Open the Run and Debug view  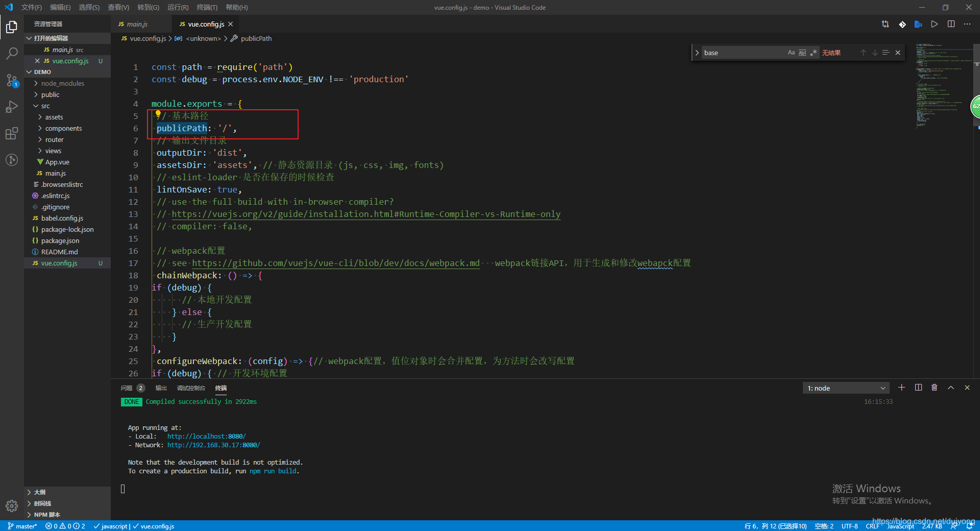click(12, 107)
